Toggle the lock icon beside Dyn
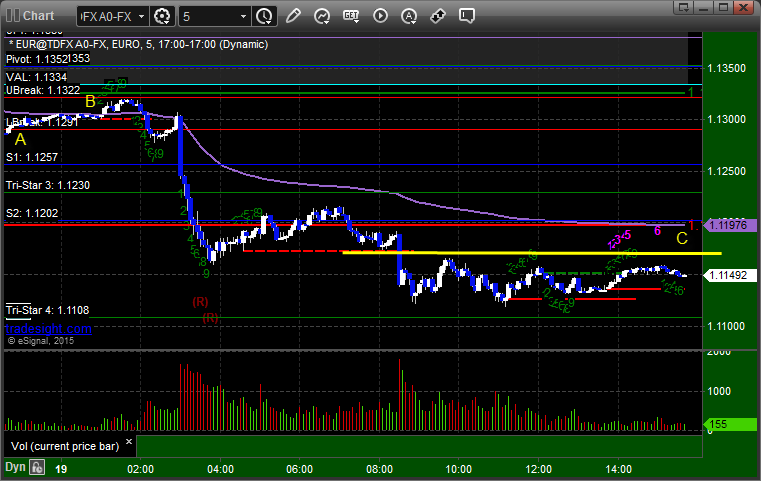Screen dimensions: 761x481 37,467
